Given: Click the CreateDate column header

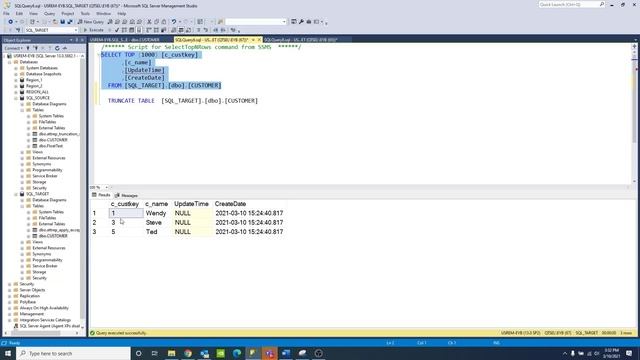Looking at the screenshot, I should (231, 204).
